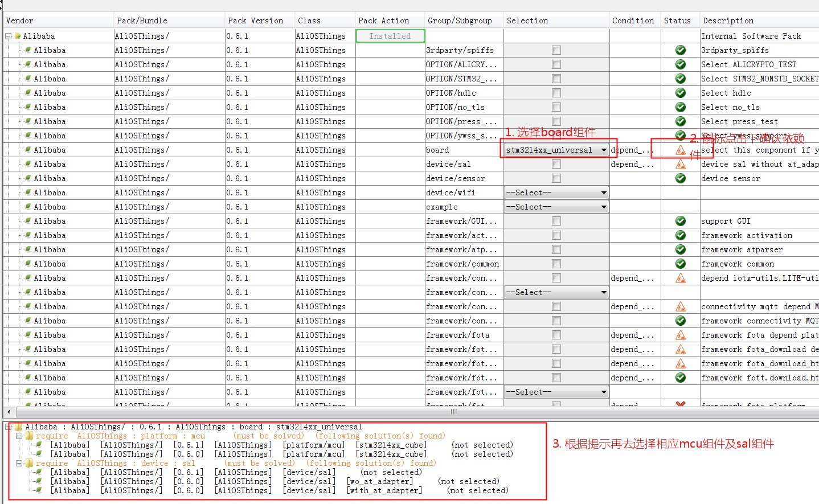Screen dimensions: 819x504
Task: Tick the 3rdparty/spiffs selection checkbox
Action: pos(556,50)
